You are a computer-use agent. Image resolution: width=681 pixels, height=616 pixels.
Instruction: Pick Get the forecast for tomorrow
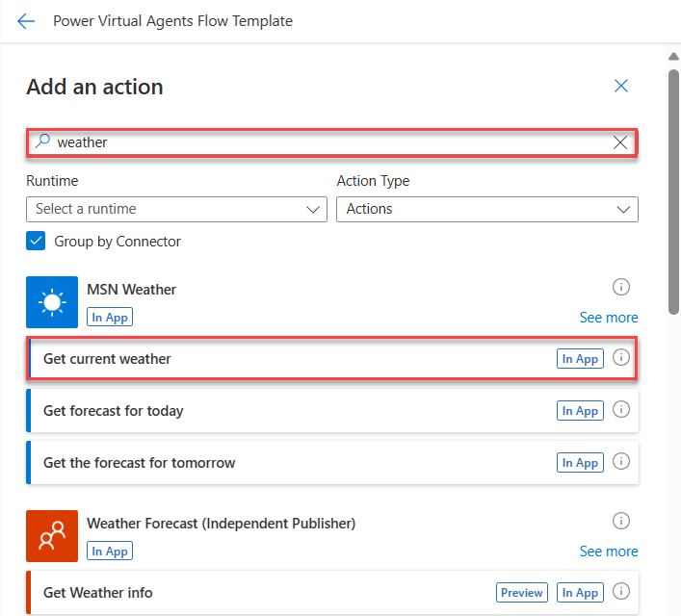(x=332, y=463)
